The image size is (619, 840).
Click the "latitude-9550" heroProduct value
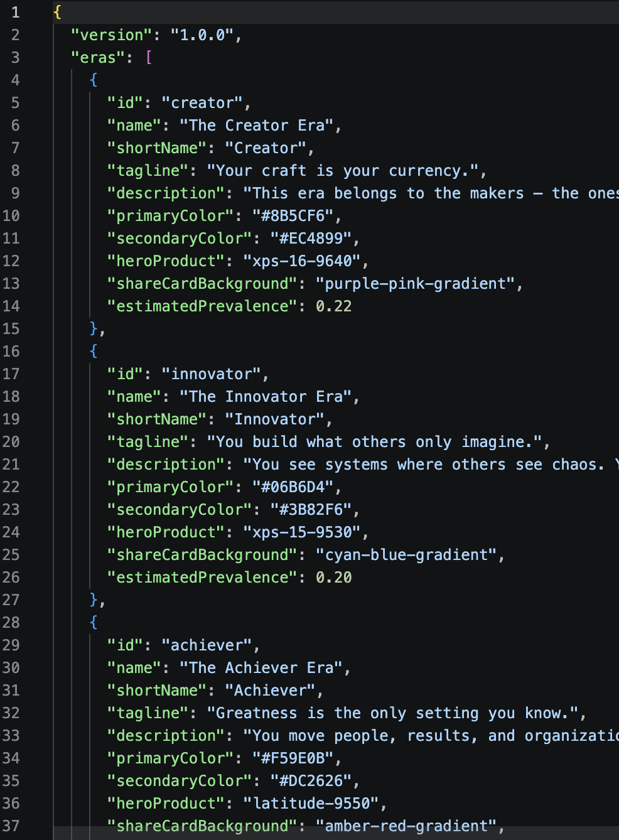tap(311, 803)
